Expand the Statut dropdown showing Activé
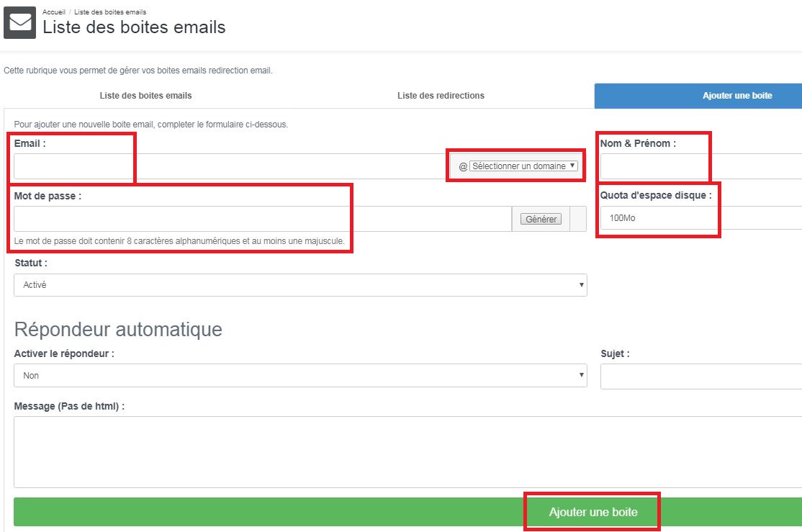Image resolution: width=802 pixels, height=532 pixels. [300, 285]
